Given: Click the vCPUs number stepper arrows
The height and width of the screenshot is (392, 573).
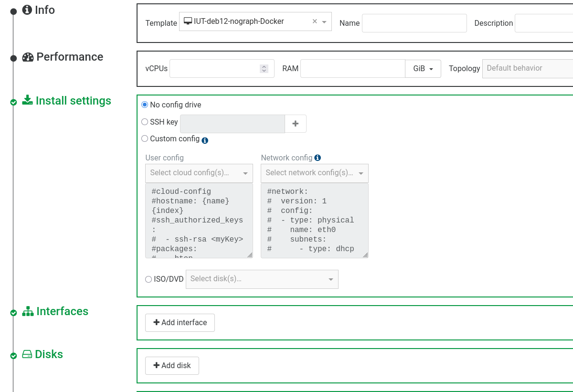Looking at the screenshot, I should [264, 69].
